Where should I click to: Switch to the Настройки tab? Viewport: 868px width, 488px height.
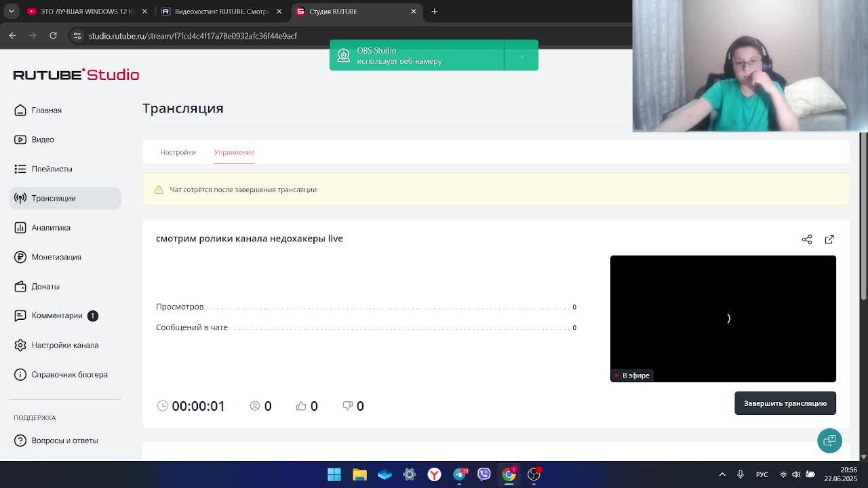178,152
